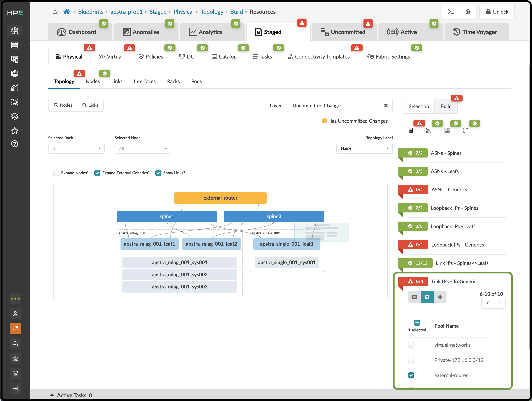The width and height of the screenshot is (532, 401).
Task: Click the bug debug icon
Action: [468, 12]
